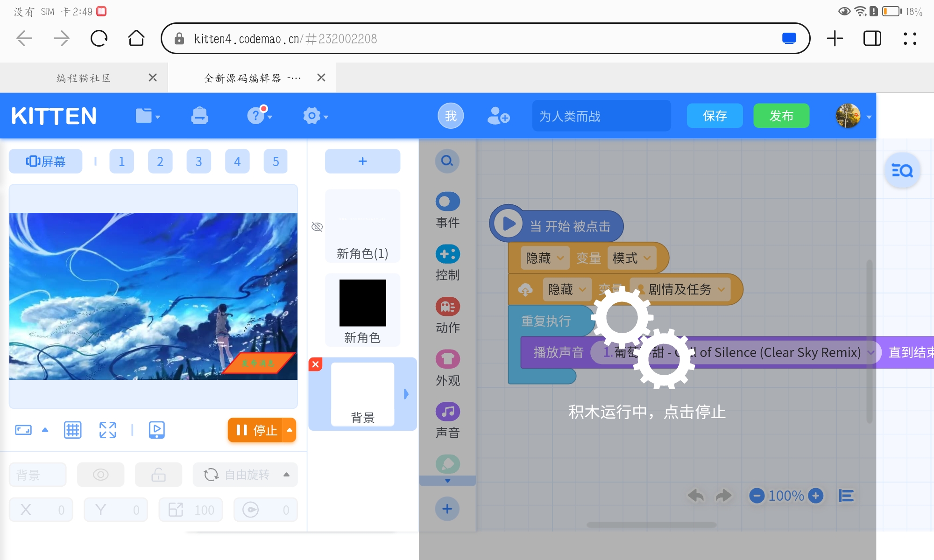This screenshot has height=560, width=934.
Task: Switch to screen 2
Action: click(x=160, y=161)
